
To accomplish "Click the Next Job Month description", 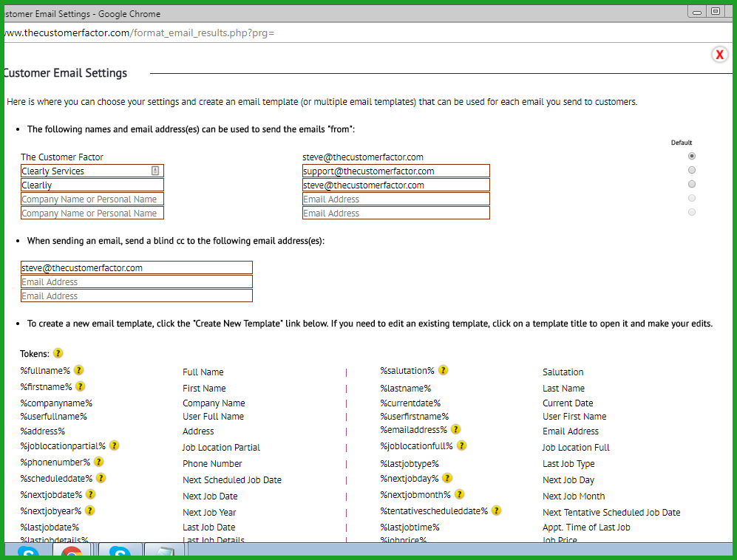I will [574, 496].
